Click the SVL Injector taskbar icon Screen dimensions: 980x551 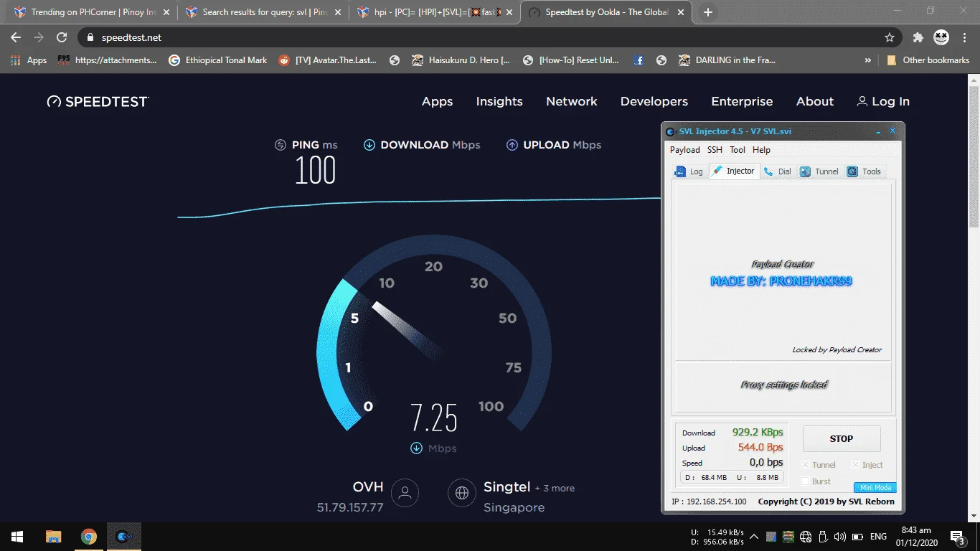[x=124, y=537]
